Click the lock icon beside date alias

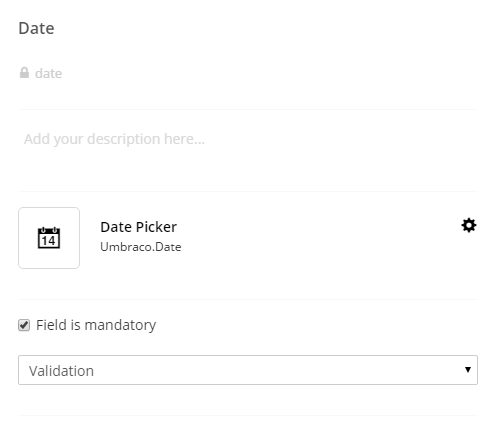(24, 73)
